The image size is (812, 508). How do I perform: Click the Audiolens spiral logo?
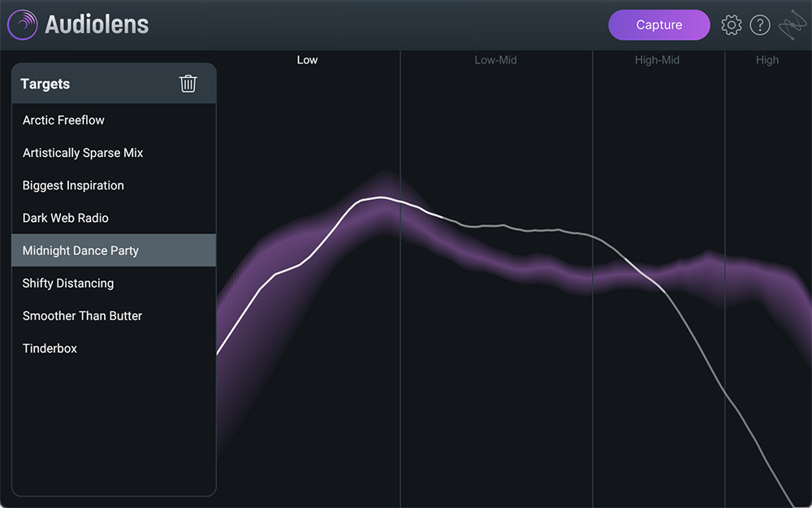22,24
